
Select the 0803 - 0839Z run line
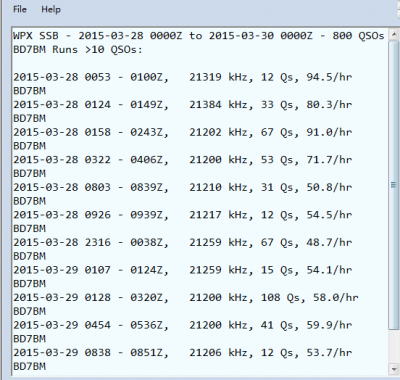(183, 187)
